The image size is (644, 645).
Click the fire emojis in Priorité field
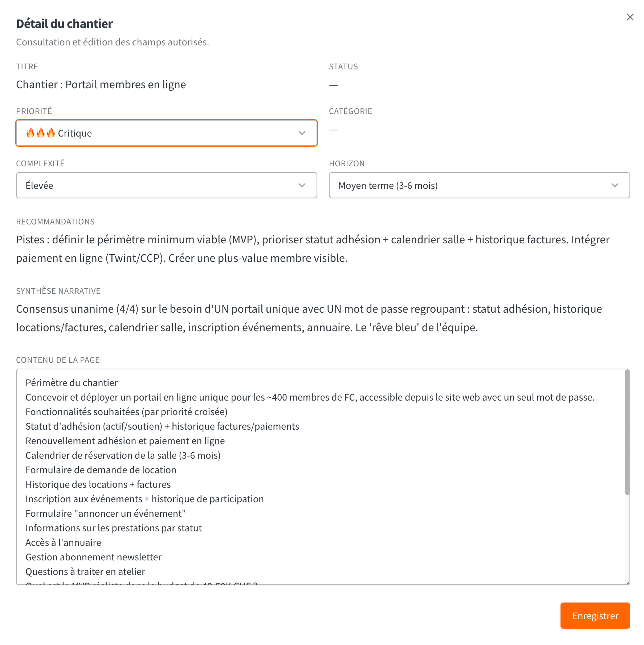point(40,133)
